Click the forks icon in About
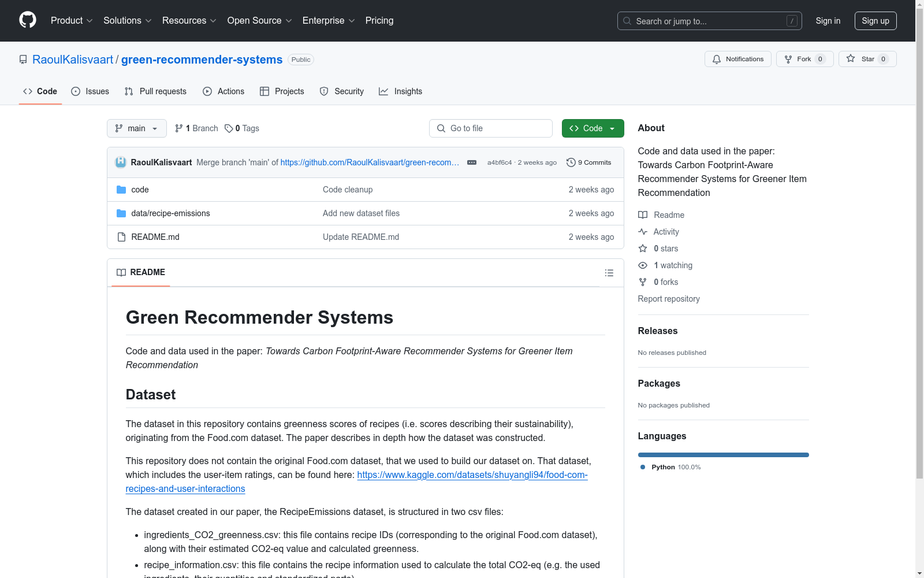Image resolution: width=924 pixels, height=578 pixels. tap(643, 282)
